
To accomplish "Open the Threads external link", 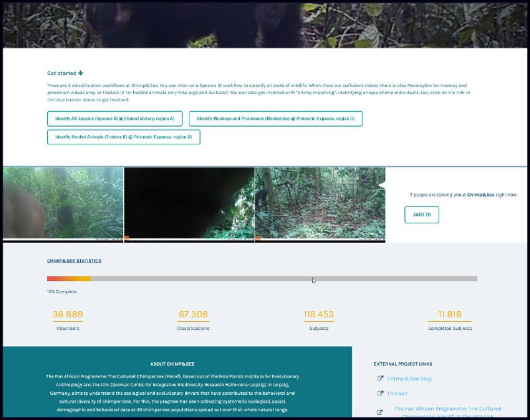I will click(397, 394).
